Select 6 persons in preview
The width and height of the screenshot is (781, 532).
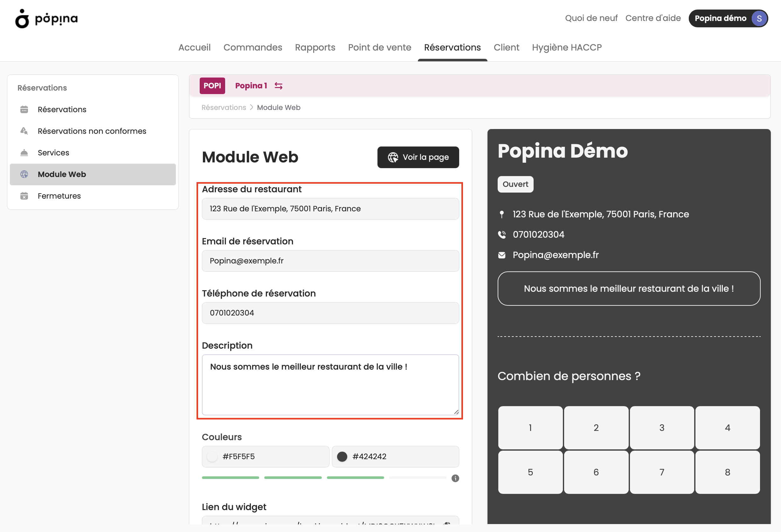(x=596, y=472)
